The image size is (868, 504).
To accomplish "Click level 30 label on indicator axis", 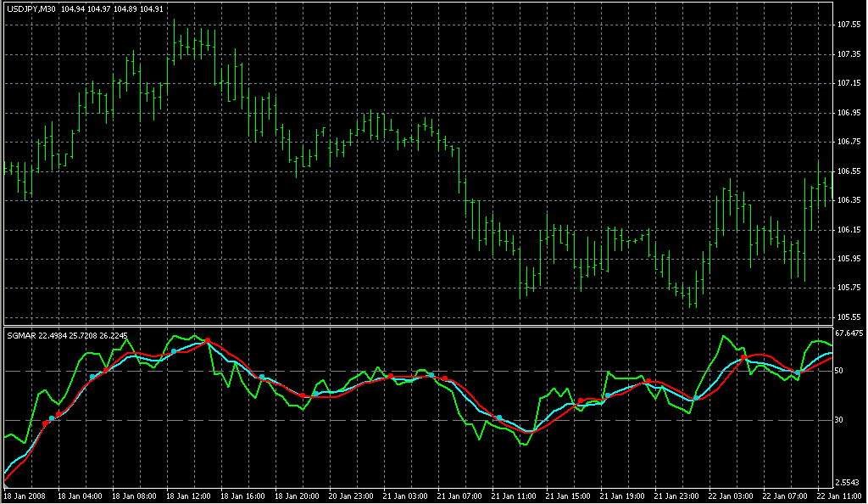I will click(839, 420).
